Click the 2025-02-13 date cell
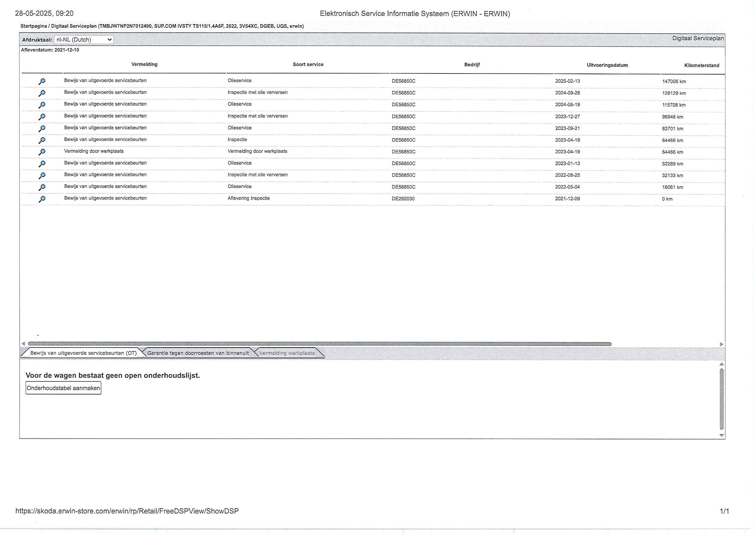 567,81
